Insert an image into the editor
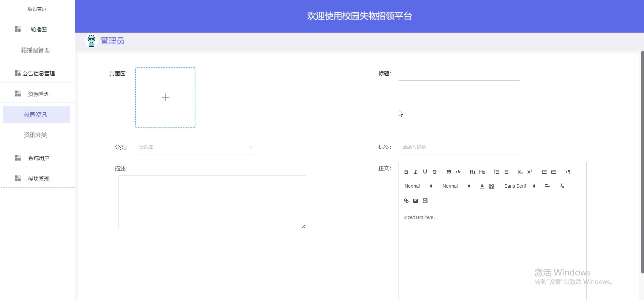The height and width of the screenshot is (300, 644). [415, 201]
